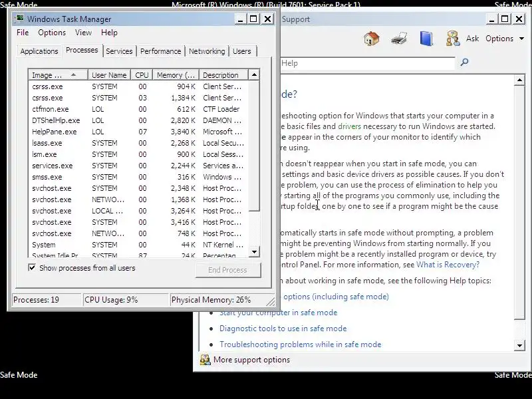This screenshot has height=399, width=532.
Task: Click process list scroll up arrow
Action: click(x=254, y=74)
